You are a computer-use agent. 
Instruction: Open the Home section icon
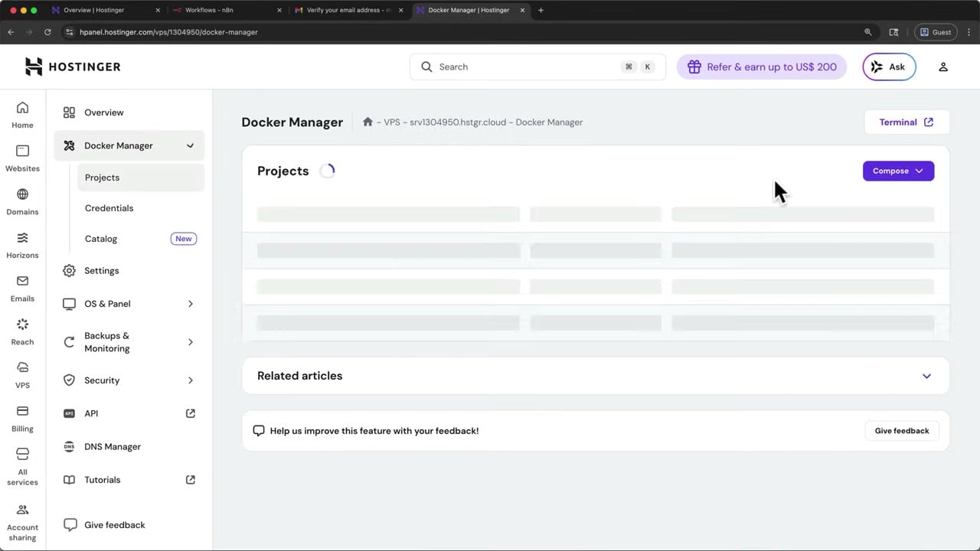coord(22,108)
